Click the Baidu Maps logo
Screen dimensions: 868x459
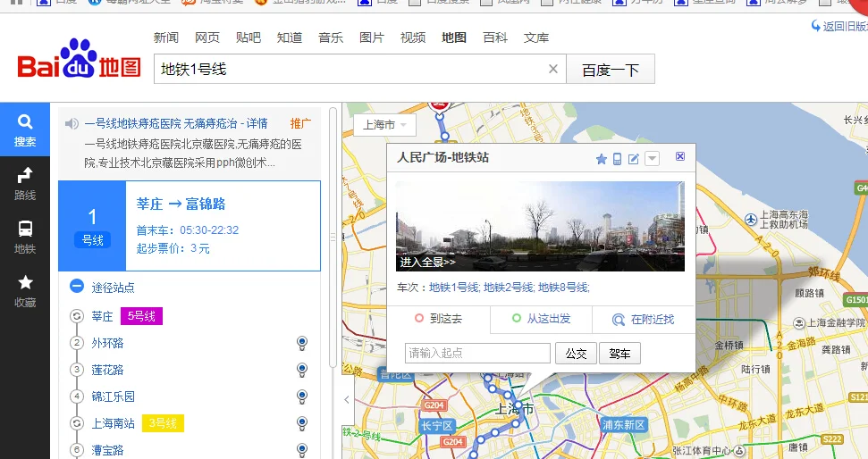[80, 59]
